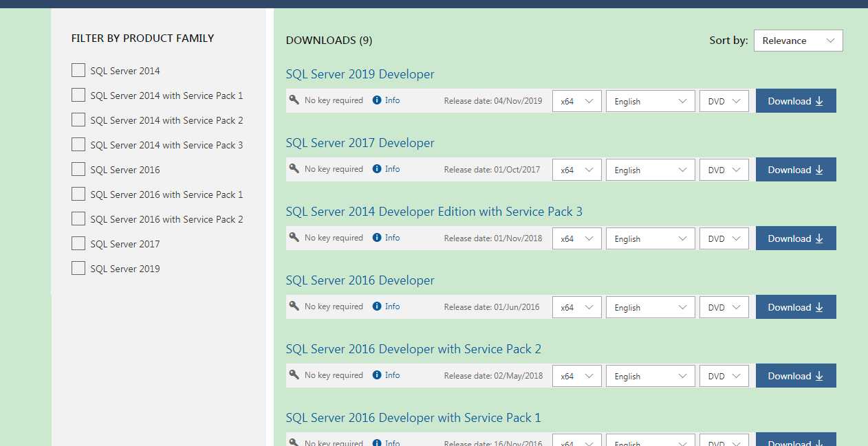The width and height of the screenshot is (868, 446).
Task: Open DVD format dropdown for SQL Server 2016 Developer
Action: (724, 307)
